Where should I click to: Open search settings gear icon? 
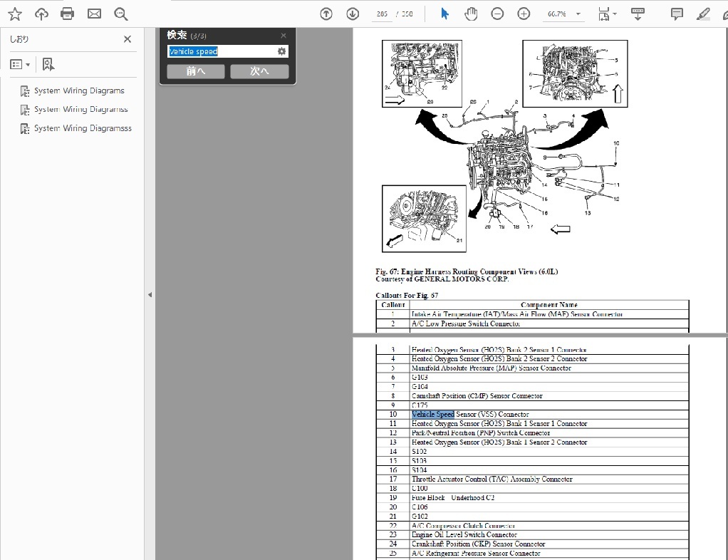tap(281, 51)
